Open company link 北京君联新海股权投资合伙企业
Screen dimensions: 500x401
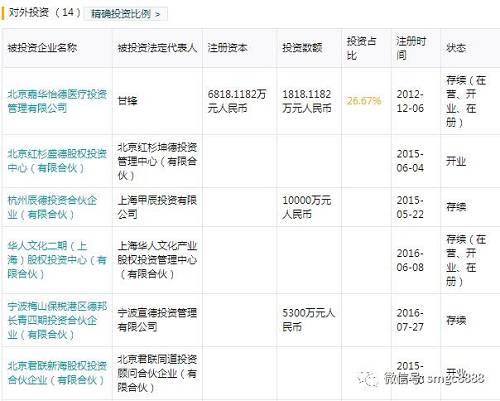(57, 373)
